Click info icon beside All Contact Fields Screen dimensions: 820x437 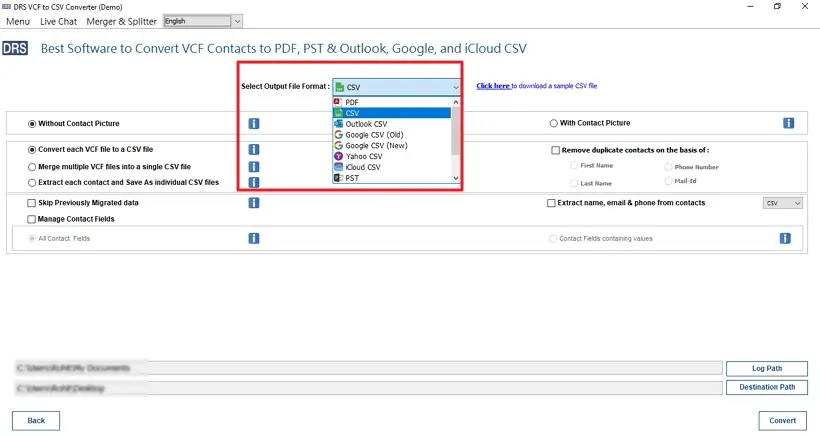[254, 238]
